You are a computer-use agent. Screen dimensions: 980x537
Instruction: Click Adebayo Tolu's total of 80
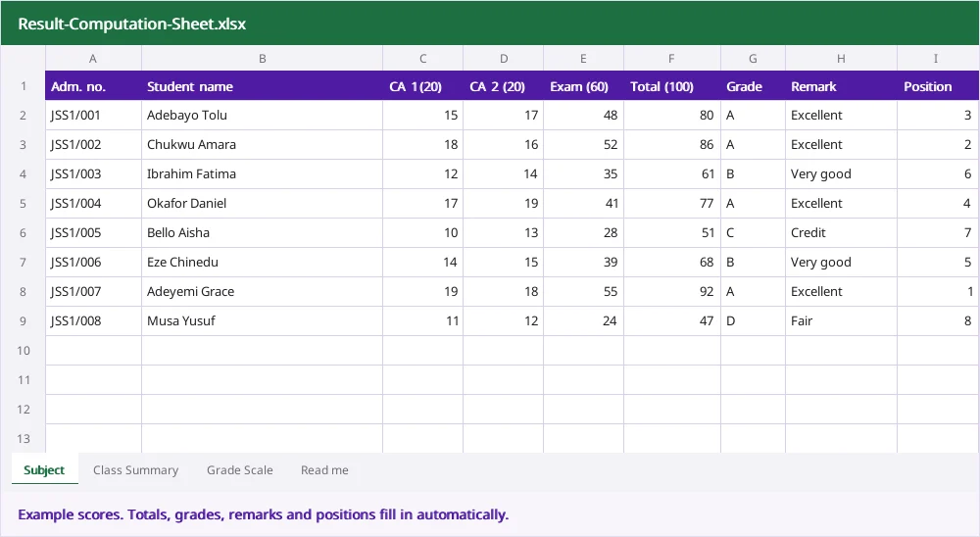pos(672,115)
